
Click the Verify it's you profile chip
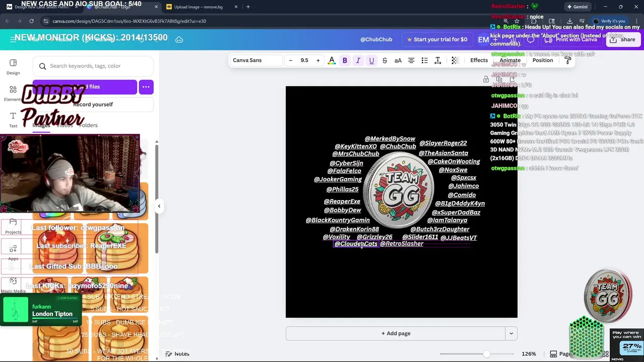[609, 21]
